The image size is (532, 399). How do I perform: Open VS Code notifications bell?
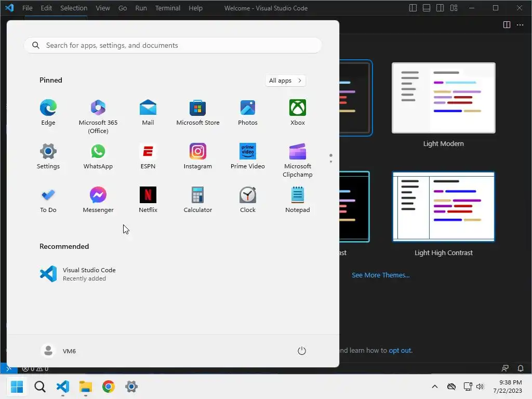coord(520,368)
